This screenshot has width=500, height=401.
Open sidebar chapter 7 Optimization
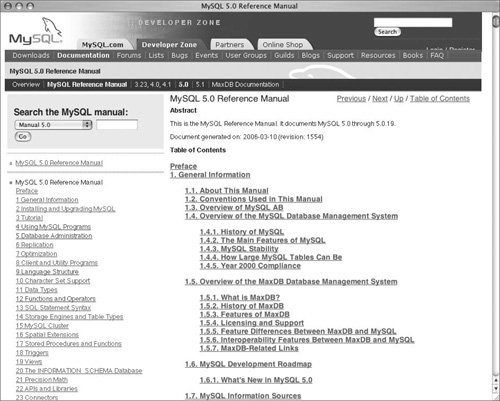pos(36,254)
